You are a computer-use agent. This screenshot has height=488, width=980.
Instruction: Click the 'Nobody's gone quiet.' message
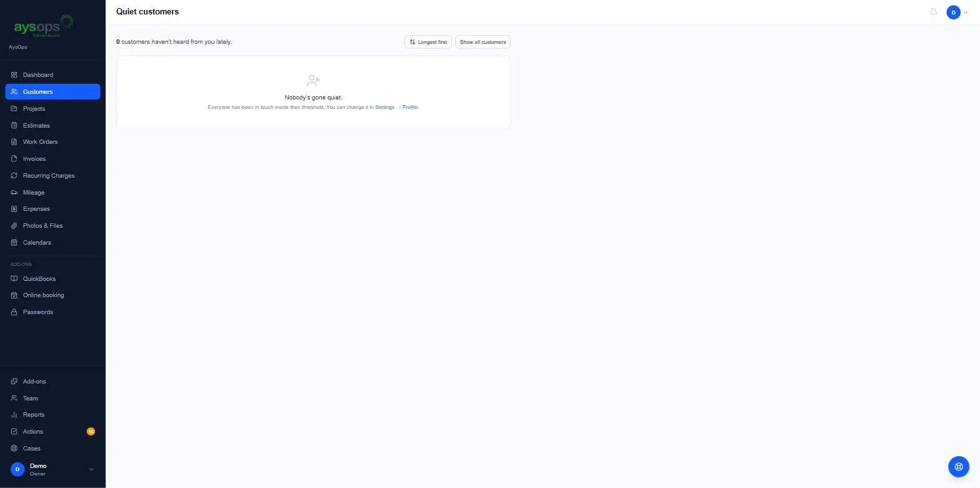pos(313,98)
